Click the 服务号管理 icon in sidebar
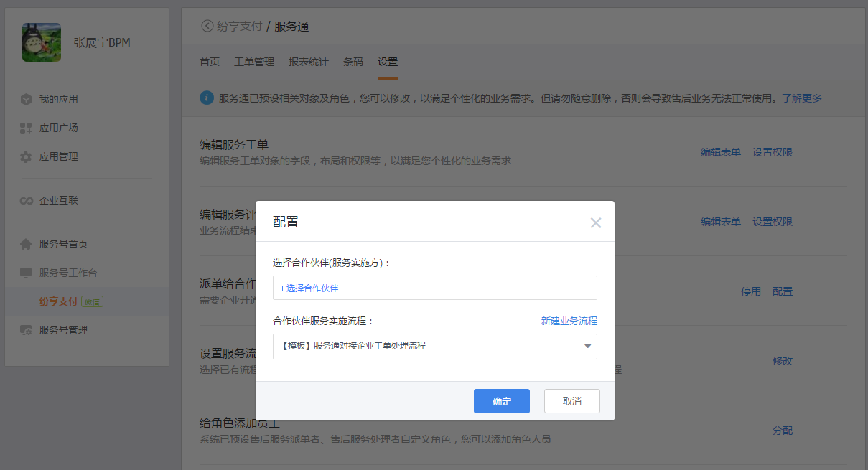 point(26,330)
